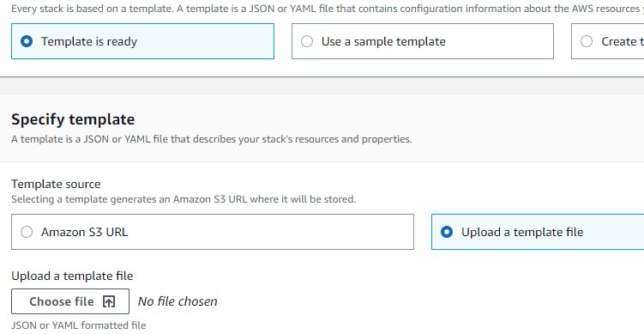Image resolution: width=644 pixels, height=334 pixels.
Task: Click the "No file chosen" status text
Action: pyautogui.click(x=178, y=301)
